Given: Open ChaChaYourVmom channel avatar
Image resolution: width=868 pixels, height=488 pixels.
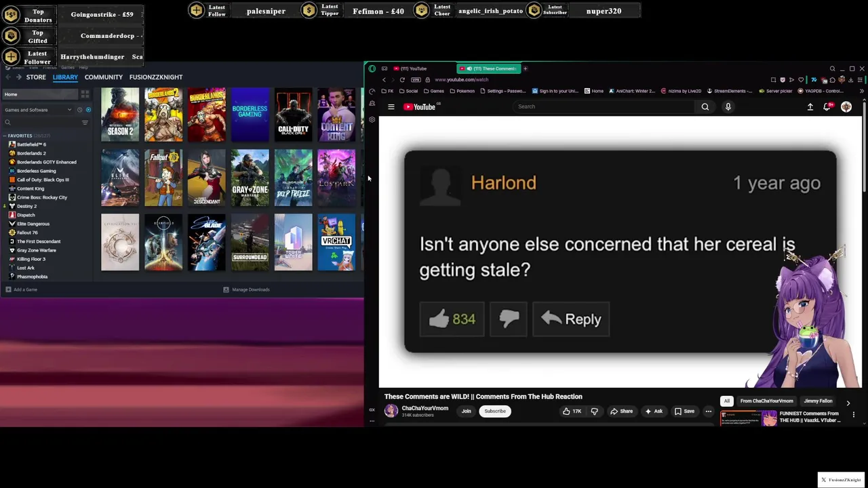Looking at the screenshot, I should 391,411.
